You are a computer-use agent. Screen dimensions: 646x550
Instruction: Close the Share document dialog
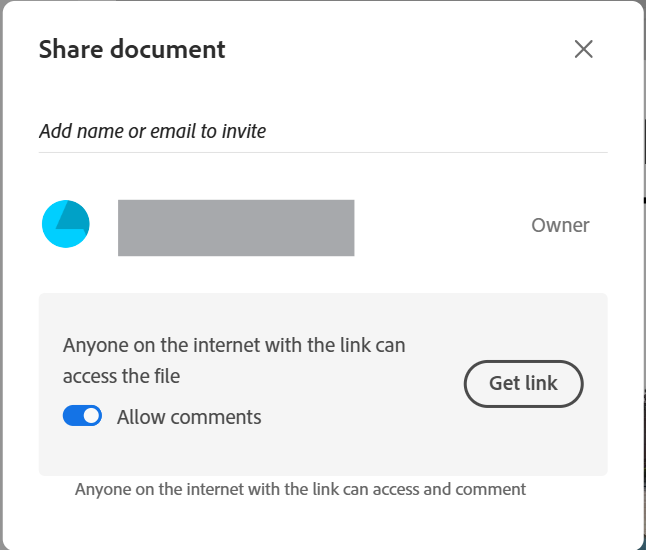pyautogui.click(x=584, y=49)
